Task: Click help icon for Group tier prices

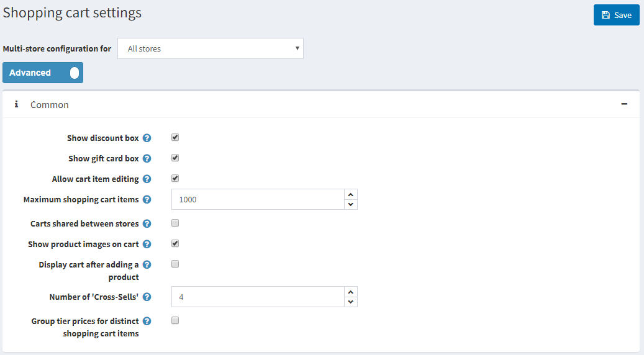Action: tap(147, 321)
